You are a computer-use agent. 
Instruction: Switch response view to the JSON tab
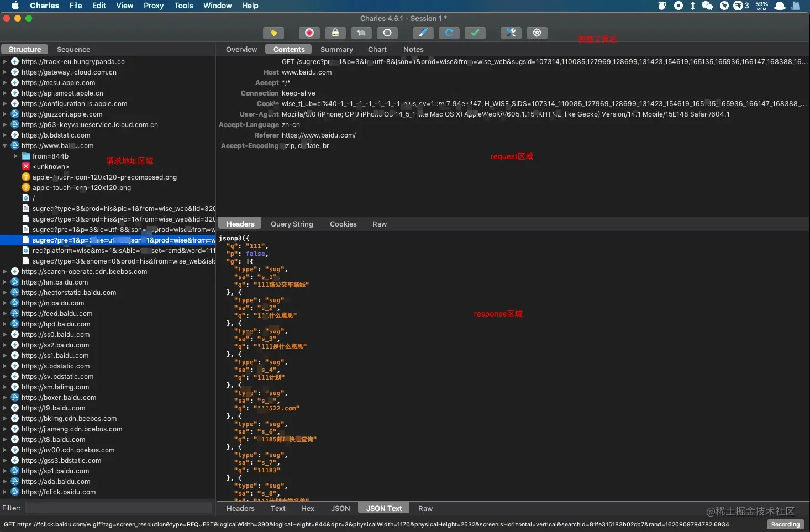340,508
